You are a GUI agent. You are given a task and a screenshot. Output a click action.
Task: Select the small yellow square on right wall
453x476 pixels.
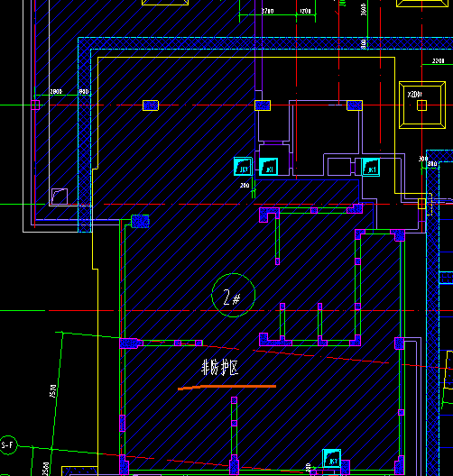click(x=422, y=204)
